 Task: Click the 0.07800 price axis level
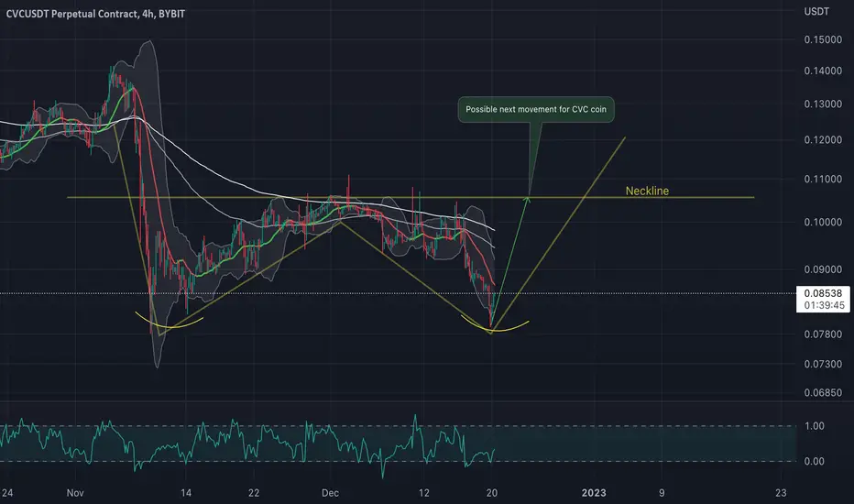[x=823, y=334]
